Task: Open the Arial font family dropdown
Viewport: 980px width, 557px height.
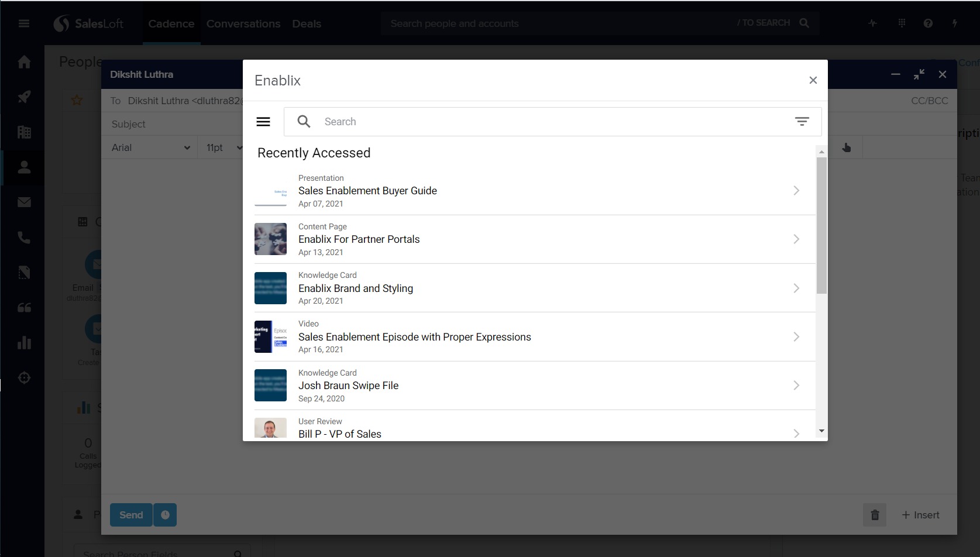Action: (x=151, y=148)
